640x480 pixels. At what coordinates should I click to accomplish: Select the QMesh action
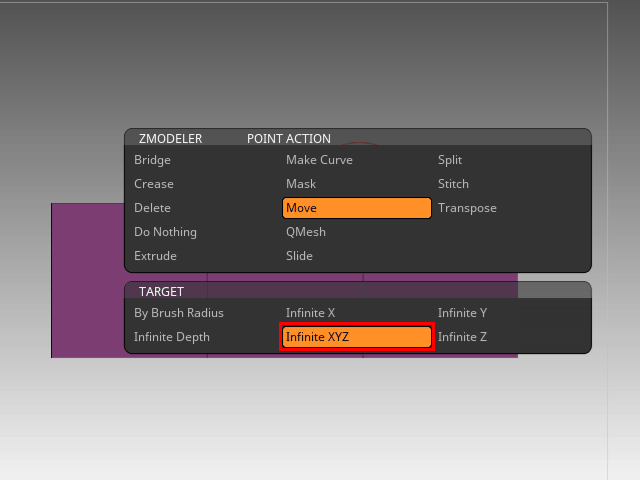[x=306, y=232]
